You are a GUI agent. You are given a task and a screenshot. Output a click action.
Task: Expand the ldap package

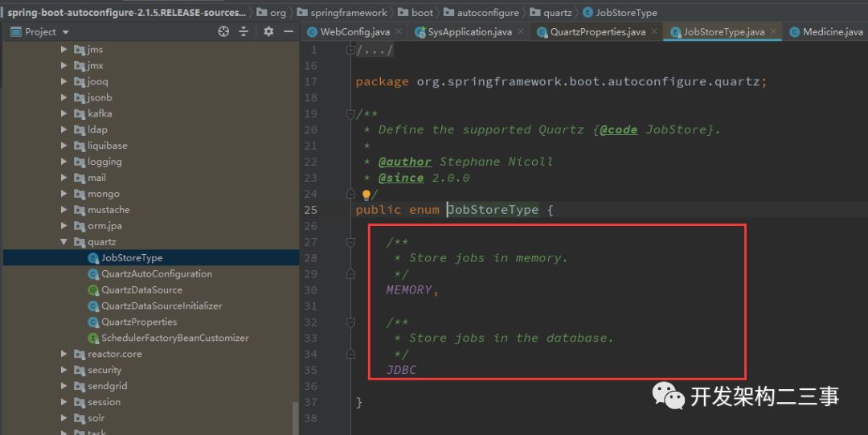coord(63,129)
